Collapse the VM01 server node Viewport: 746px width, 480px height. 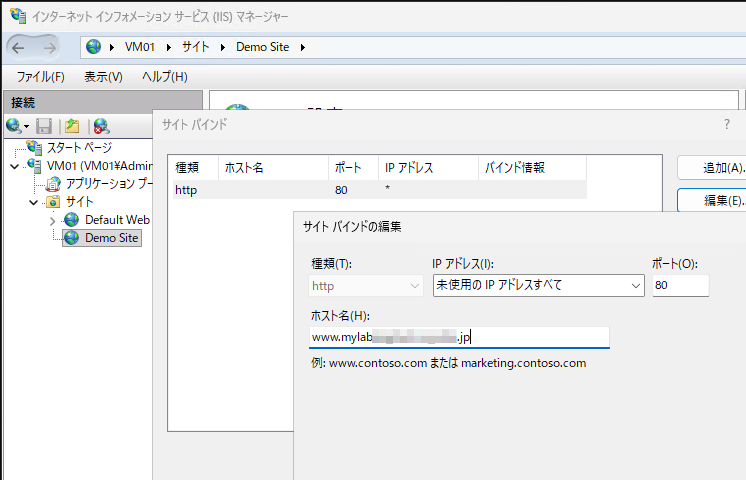15,166
